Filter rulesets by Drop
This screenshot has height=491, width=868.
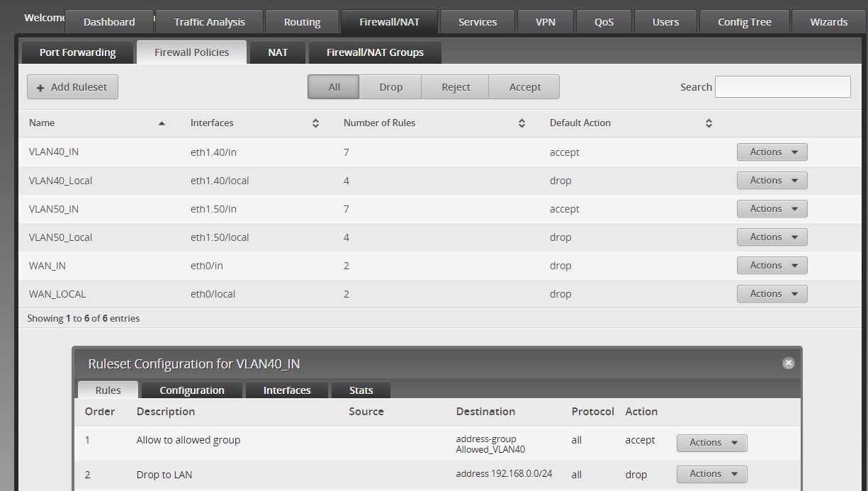[x=390, y=87]
